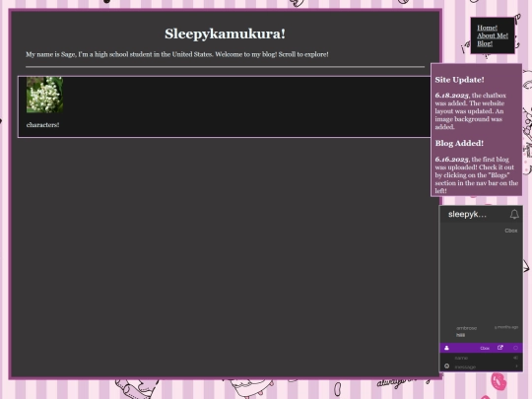
Task: Click the '6.16.2023' date text
Action: pyautogui.click(x=451, y=160)
